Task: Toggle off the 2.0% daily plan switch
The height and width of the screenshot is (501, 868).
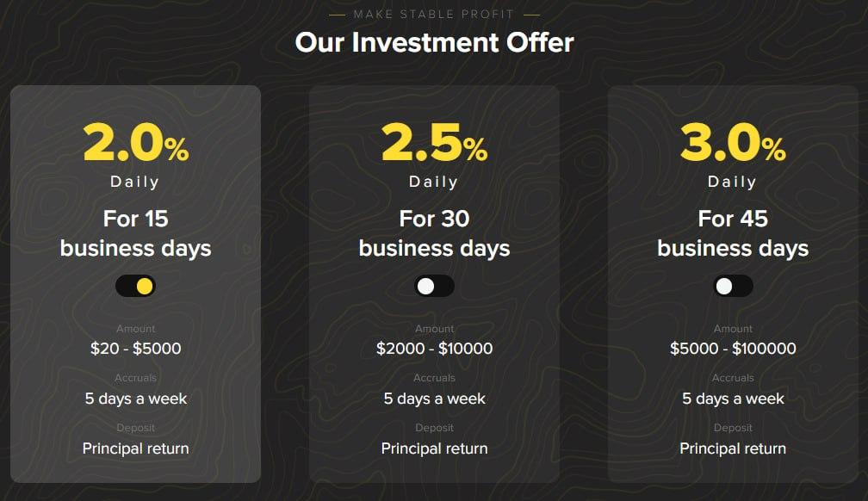Action: 136,286
